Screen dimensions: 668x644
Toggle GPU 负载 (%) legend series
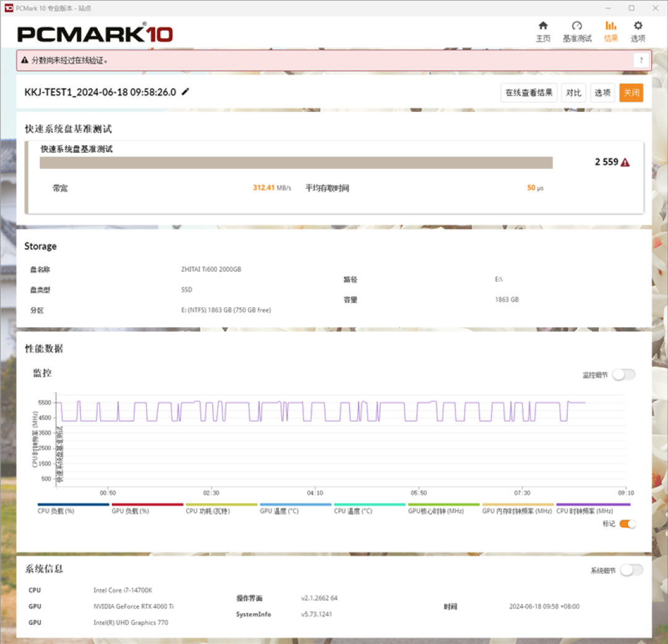147,509
